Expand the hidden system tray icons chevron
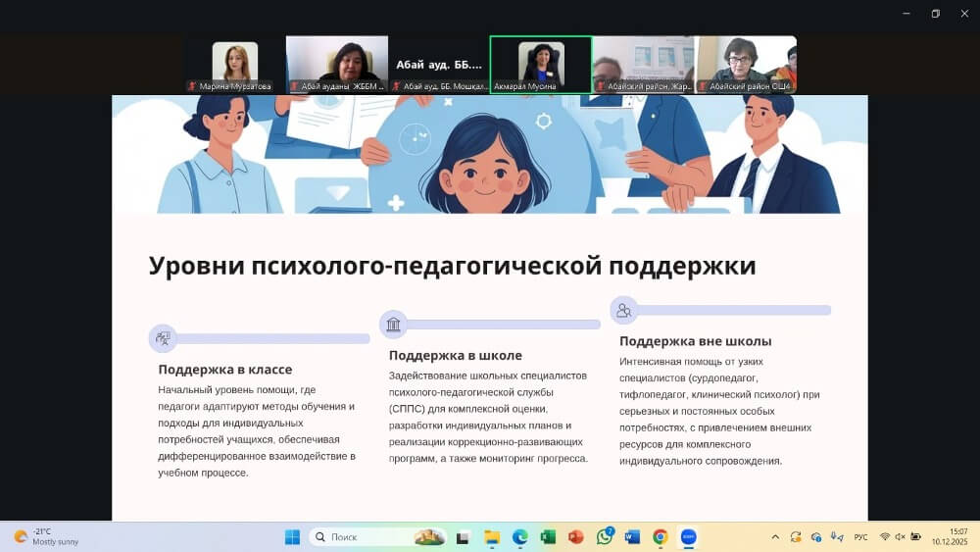 tap(775, 537)
